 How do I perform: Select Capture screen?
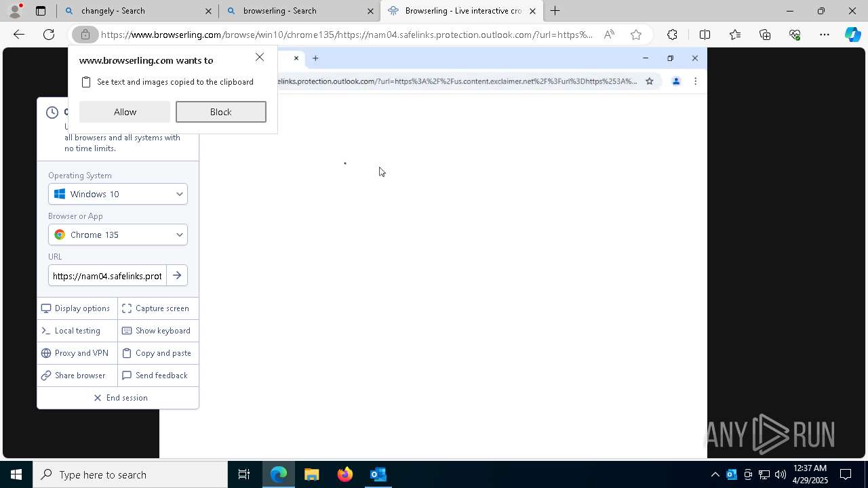coord(158,308)
